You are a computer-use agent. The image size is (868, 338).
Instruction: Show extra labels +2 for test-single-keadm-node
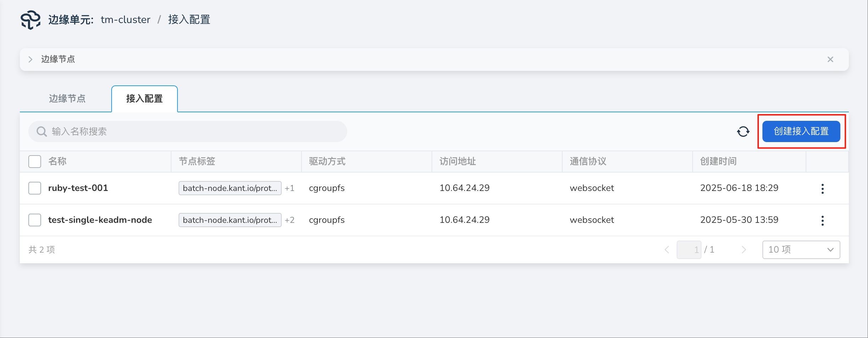click(289, 220)
